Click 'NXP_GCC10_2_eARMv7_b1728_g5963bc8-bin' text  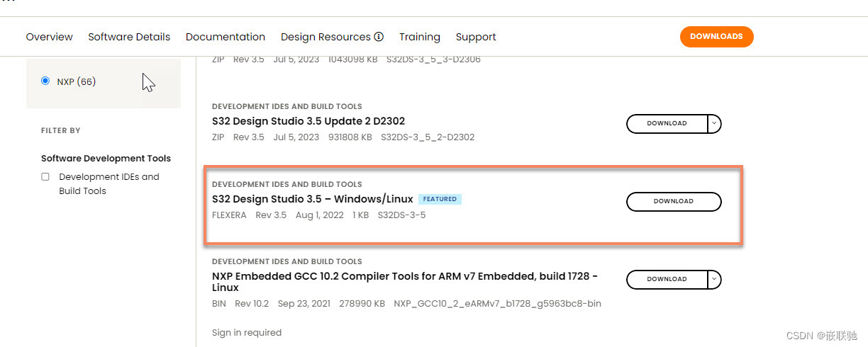497,304
